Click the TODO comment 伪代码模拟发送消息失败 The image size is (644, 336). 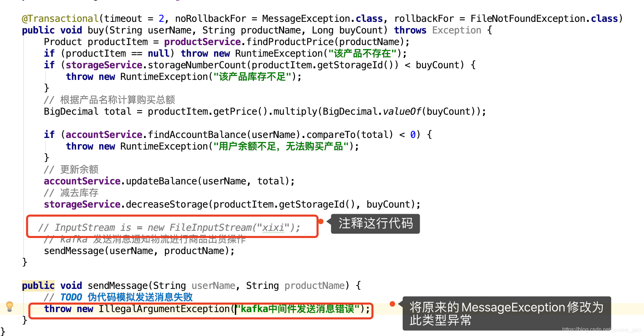(118, 297)
